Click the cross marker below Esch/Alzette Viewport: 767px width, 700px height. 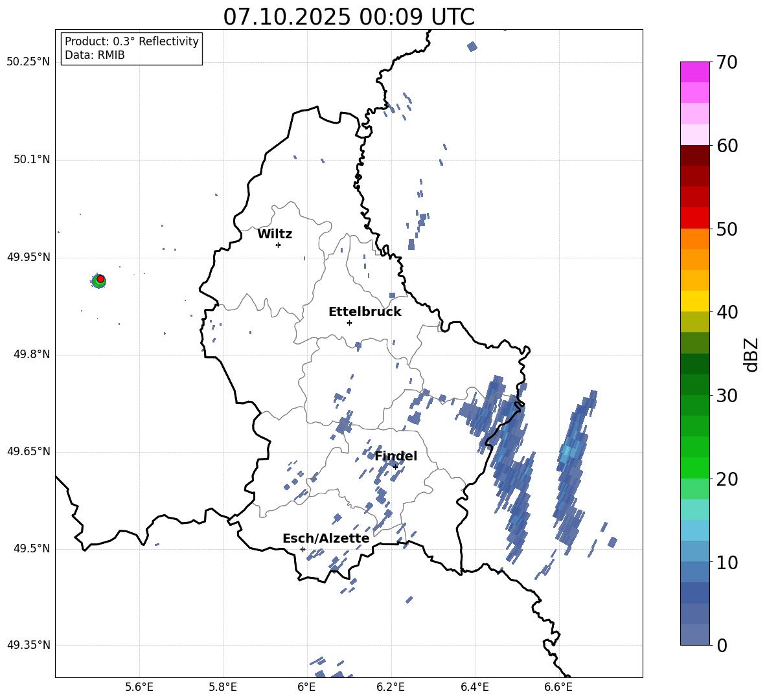303,549
